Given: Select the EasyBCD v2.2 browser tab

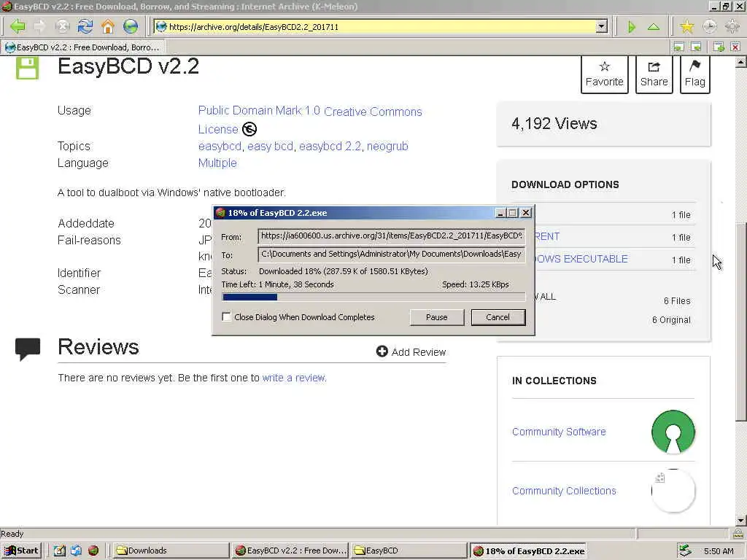Looking at the screenshot, I should [x=82, y=47].
